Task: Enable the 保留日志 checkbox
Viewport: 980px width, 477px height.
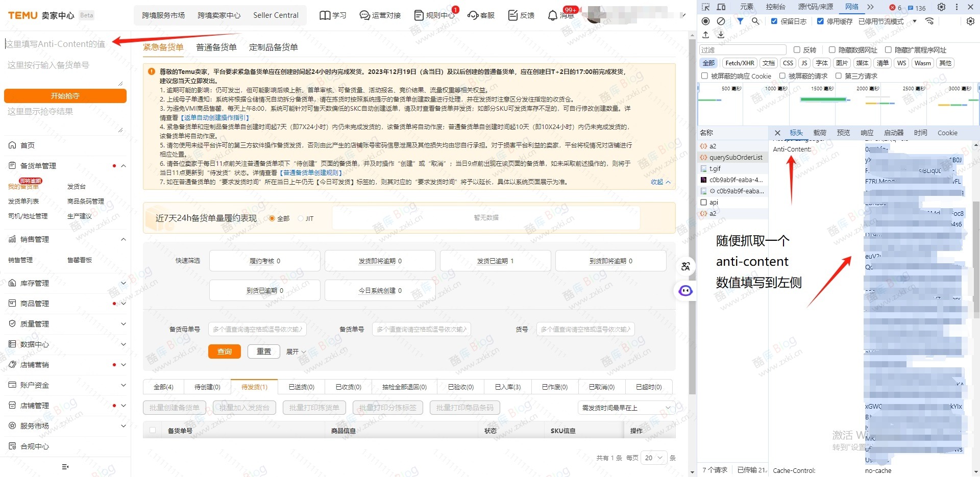Action: tap(774, 21)
